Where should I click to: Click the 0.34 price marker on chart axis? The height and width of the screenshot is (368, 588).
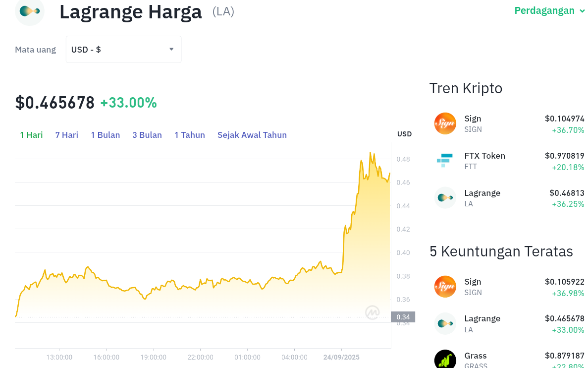point(403,317)
